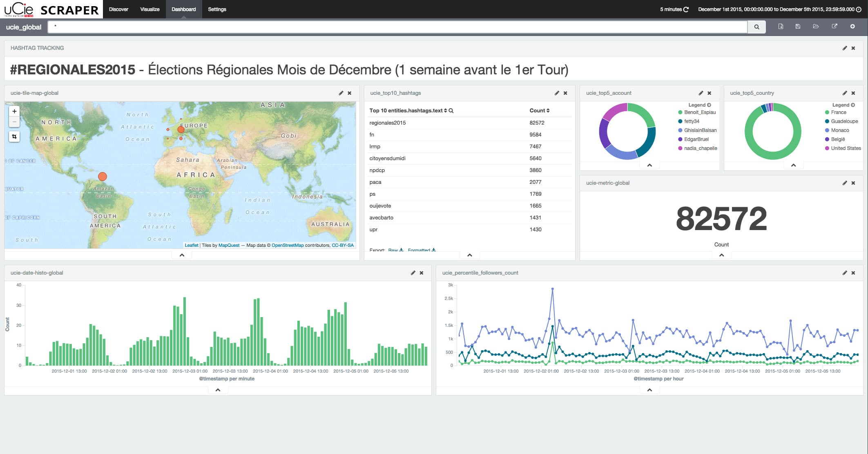Select the map crop rectangle tool
Screen dimensions: 868x454
pos(14,136)
